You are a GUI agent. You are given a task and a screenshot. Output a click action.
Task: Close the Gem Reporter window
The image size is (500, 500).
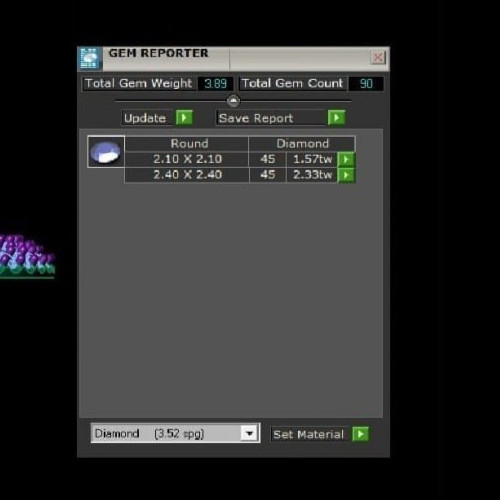[x=378, y=58]
